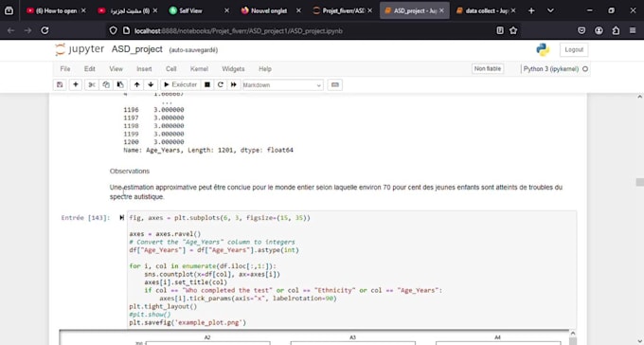Bookmark this page star icon
The image size is (644, 345).
click(x=513, y=30)
